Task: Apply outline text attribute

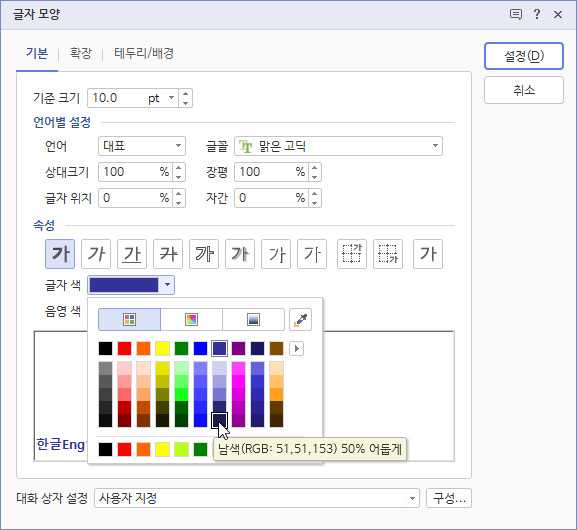Action: (204, 254)
